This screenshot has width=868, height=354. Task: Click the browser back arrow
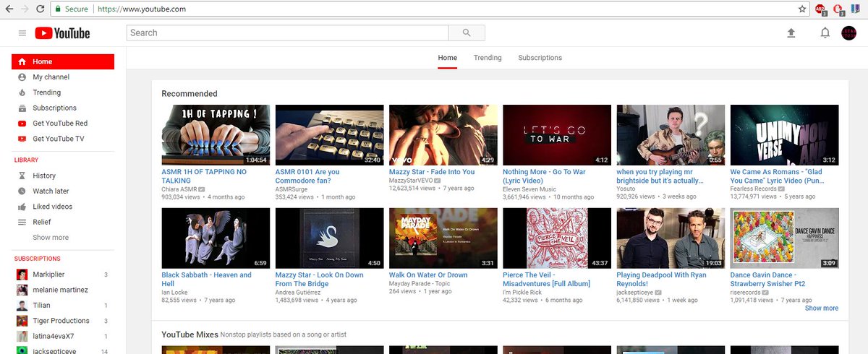[x=8, y=9]
